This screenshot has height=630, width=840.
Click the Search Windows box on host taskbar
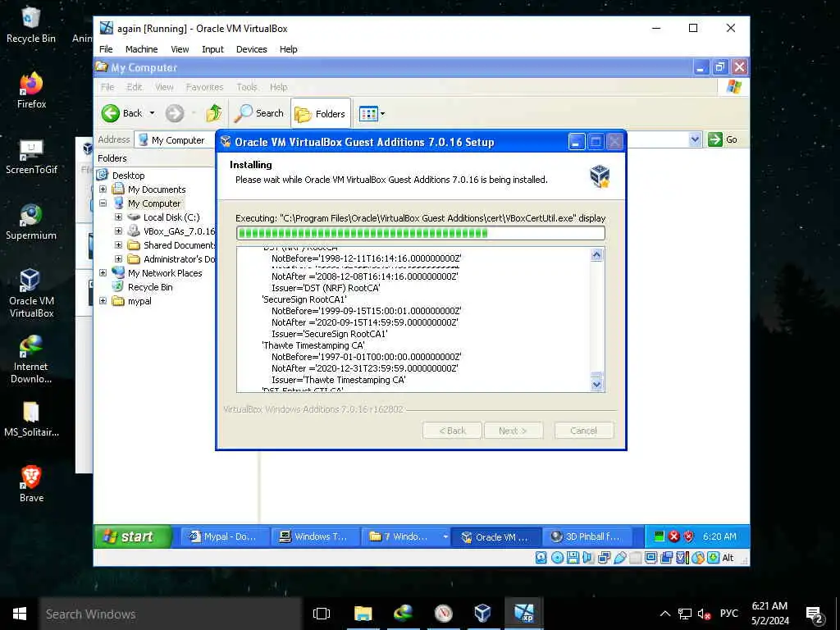pyautogui.click(x=171, y=614)
